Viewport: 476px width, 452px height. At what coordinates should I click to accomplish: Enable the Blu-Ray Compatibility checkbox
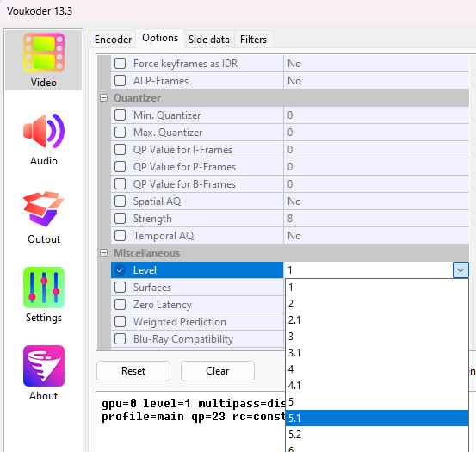click(x=121, y=339)
